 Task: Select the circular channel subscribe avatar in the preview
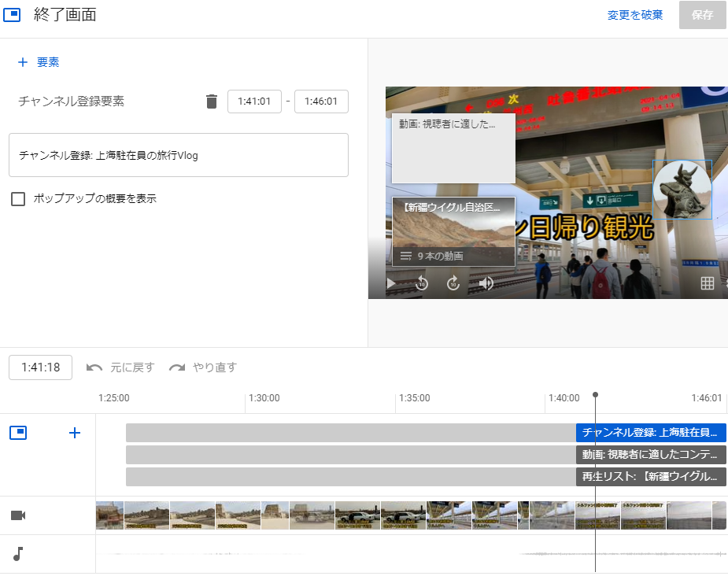pos(682,190)
